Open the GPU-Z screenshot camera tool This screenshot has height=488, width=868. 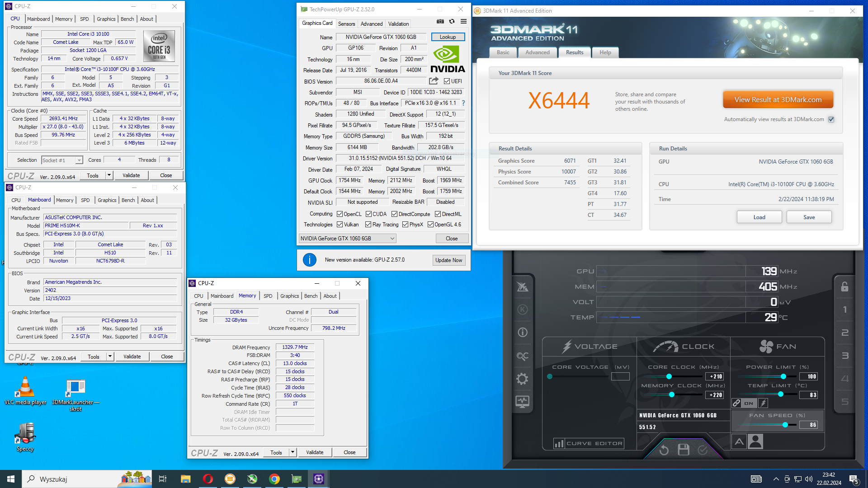pyautogui.click(x=440, y=22)
